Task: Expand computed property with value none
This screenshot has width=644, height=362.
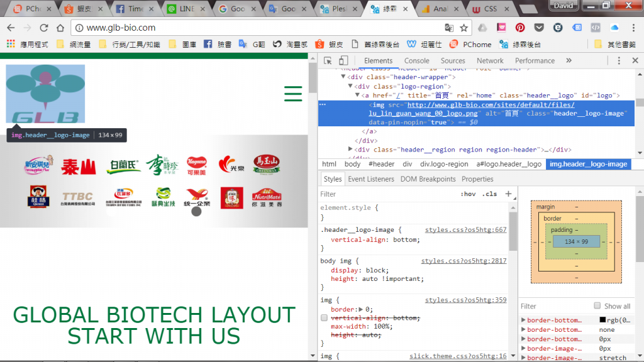Action: pos(523,329)
